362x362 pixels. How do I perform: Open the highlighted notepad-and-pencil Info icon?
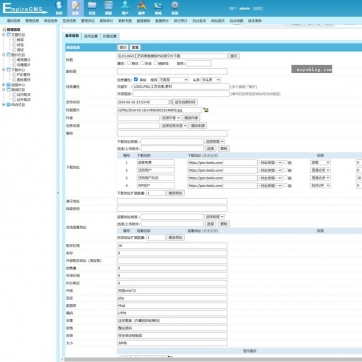click(x=75, y=6)
